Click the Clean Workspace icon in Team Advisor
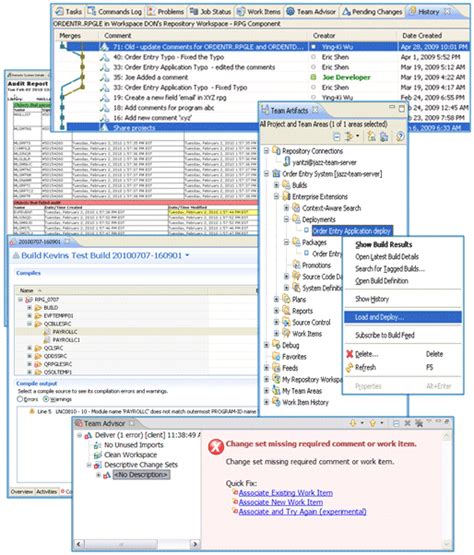This screenshot has width=474, height=555. (x=98, y=455)
